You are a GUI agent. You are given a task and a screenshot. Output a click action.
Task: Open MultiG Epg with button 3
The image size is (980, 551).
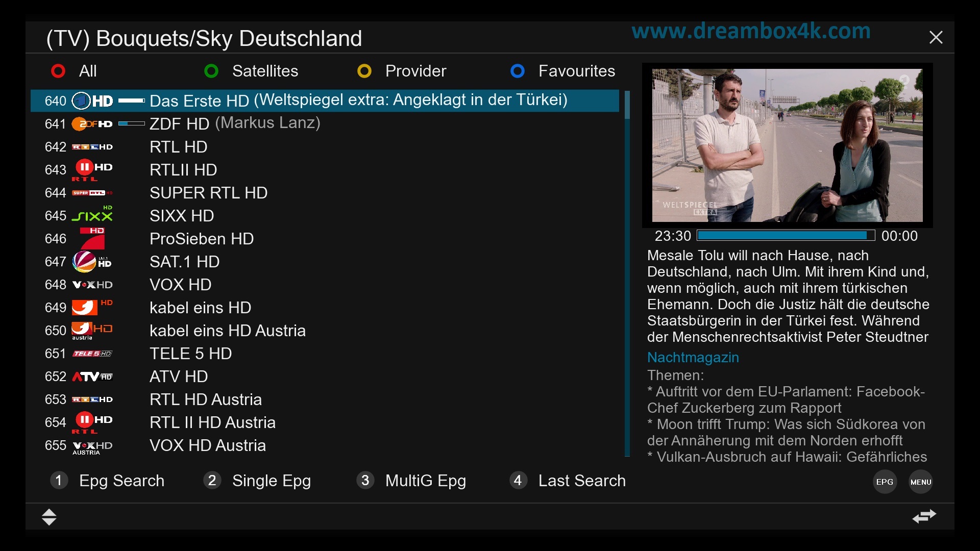pos(411,481)
